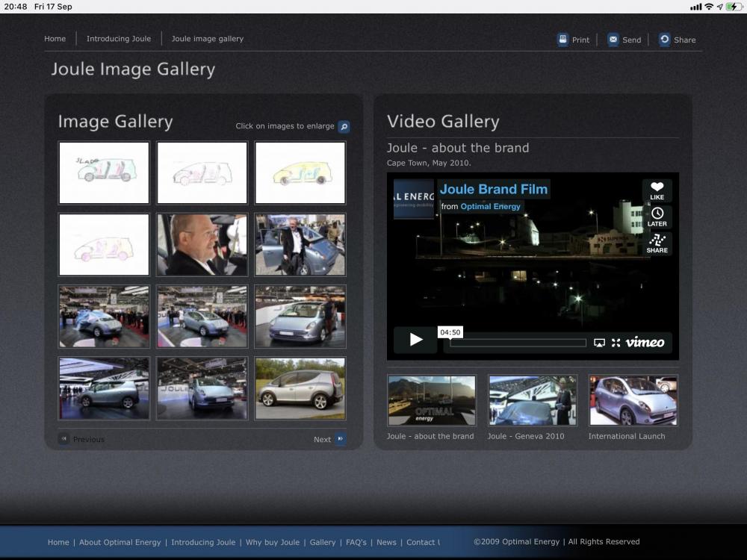
Task: Tap the battery icon in status bar
Action: [x=734, y=7]
